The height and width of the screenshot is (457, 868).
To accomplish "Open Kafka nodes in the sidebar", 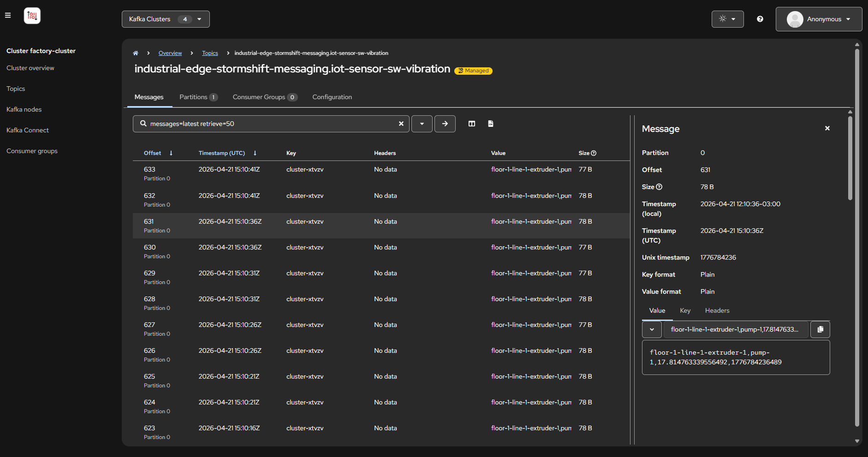I will click(x=24, y=109).
